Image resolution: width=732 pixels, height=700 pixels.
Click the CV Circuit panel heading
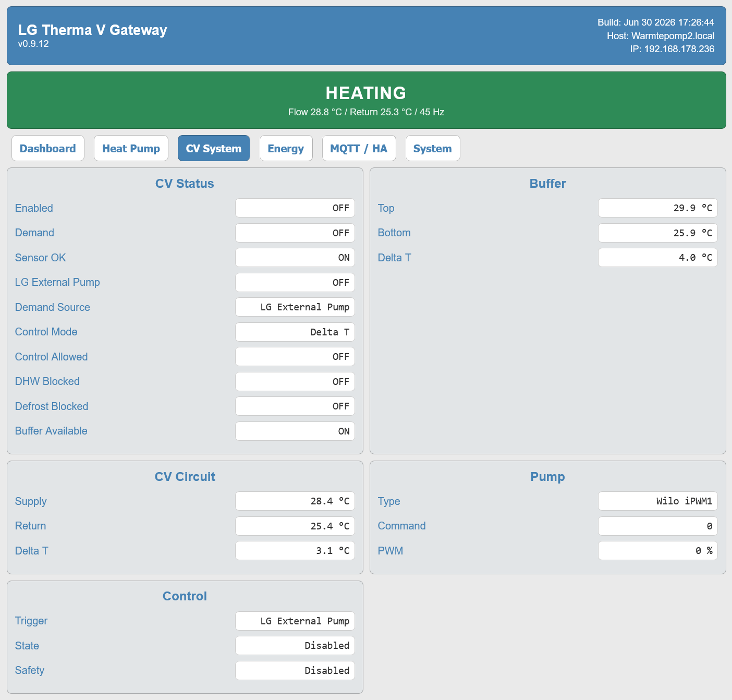coord(185,477)
